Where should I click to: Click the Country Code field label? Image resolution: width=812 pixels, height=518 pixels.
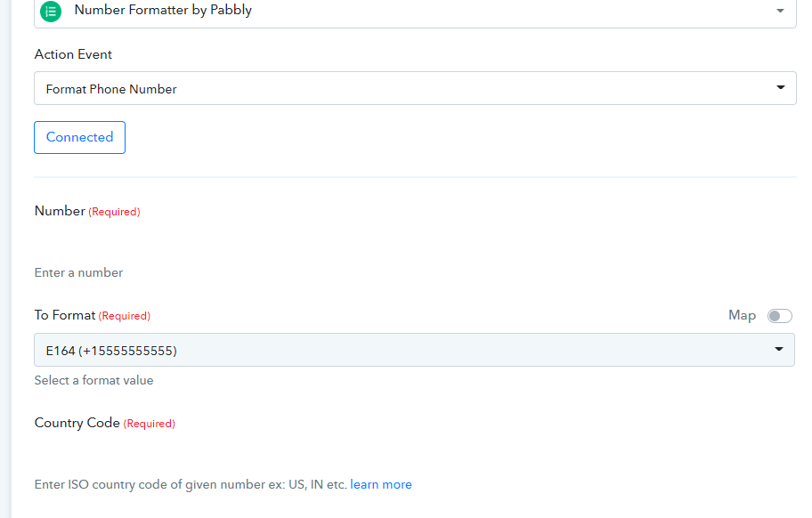click(x=77, y=423)
